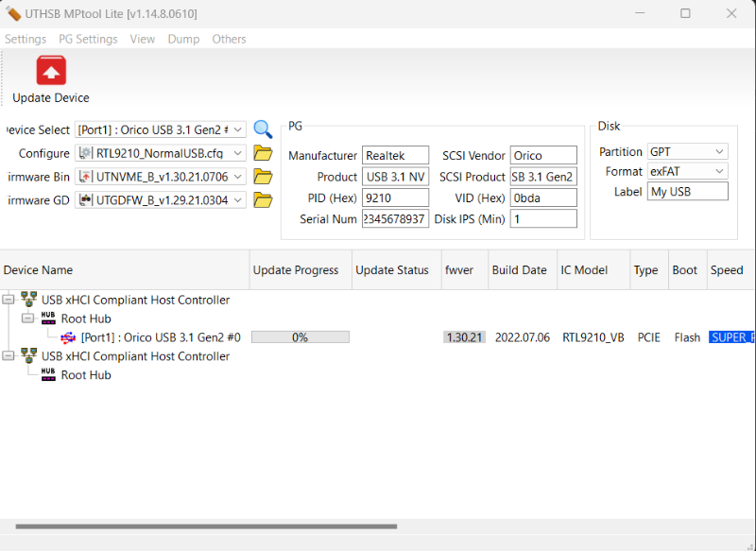
Task: Click the Update Device icon
Action: (x=51, y=72)
